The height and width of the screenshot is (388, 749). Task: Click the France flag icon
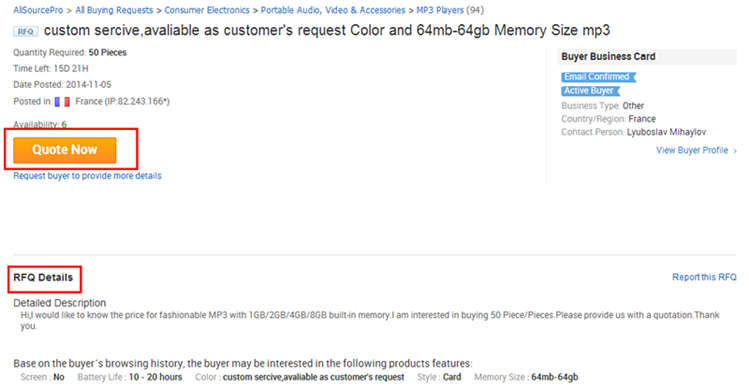(x=63, y=102)
